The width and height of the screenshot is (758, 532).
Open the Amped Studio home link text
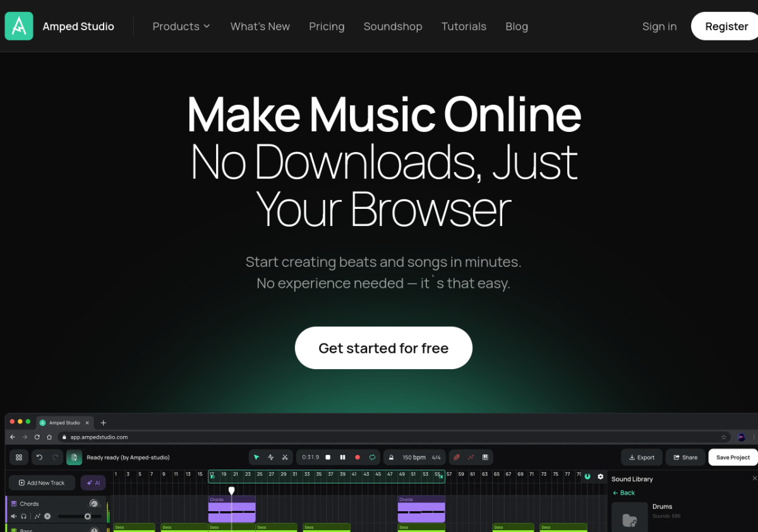click(x=78, y=27)
